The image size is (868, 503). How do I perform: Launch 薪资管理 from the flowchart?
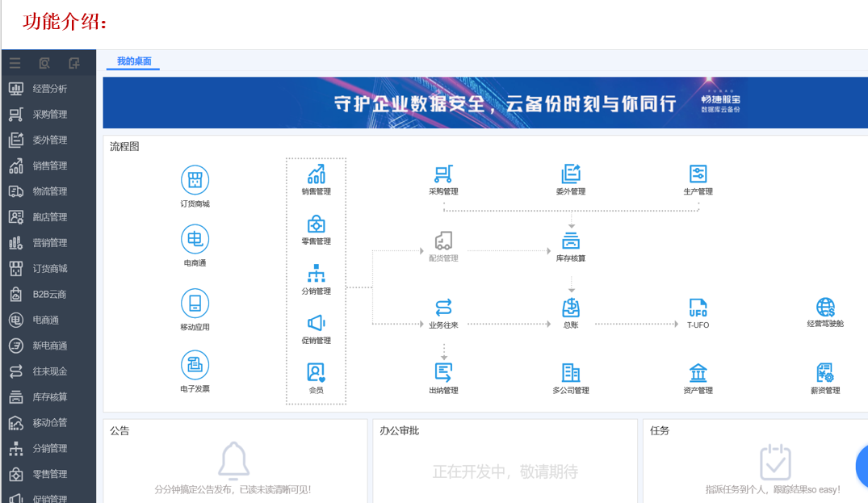(x=824, y=373)
